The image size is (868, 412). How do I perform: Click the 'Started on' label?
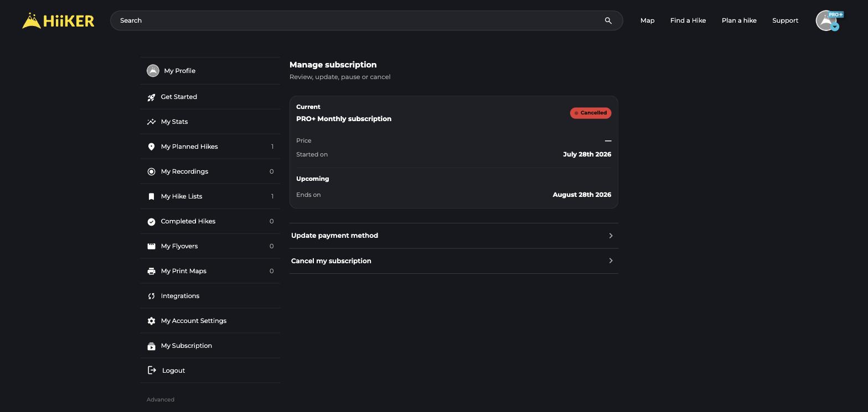click(312, 154)
